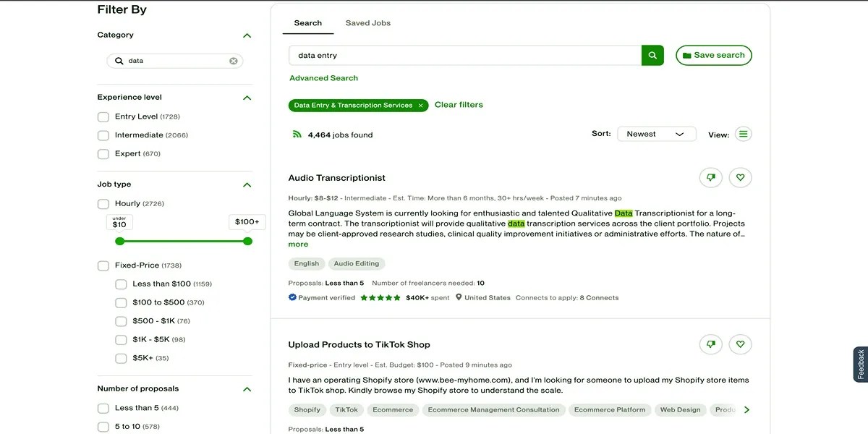Check the Entry Level experience filter

(x=103, y=115)
